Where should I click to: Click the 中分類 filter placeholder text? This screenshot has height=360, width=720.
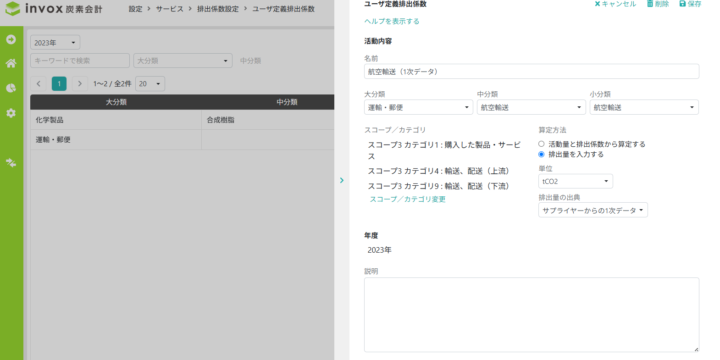coord(251,61)
